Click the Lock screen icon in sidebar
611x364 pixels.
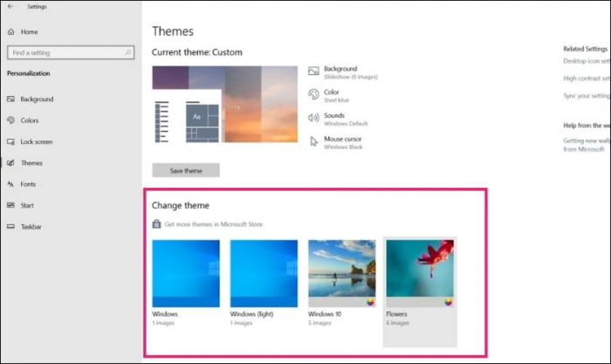[x=10, y=142]
